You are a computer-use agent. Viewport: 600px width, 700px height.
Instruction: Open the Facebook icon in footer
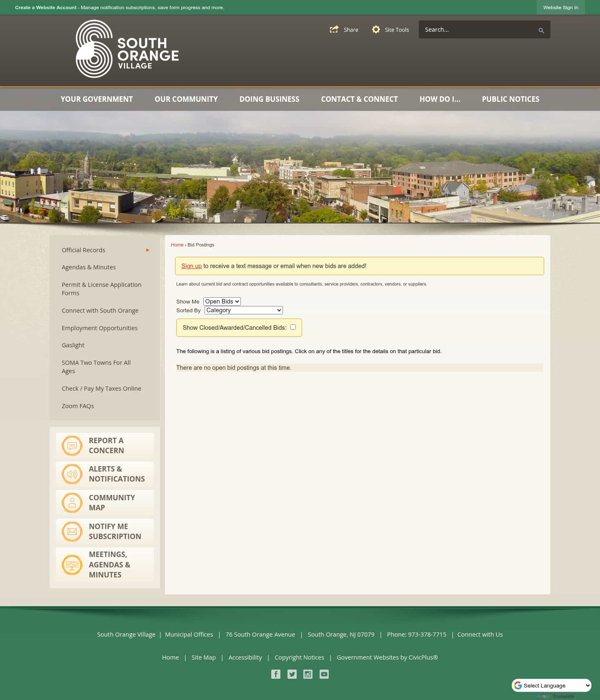[276, 674]
